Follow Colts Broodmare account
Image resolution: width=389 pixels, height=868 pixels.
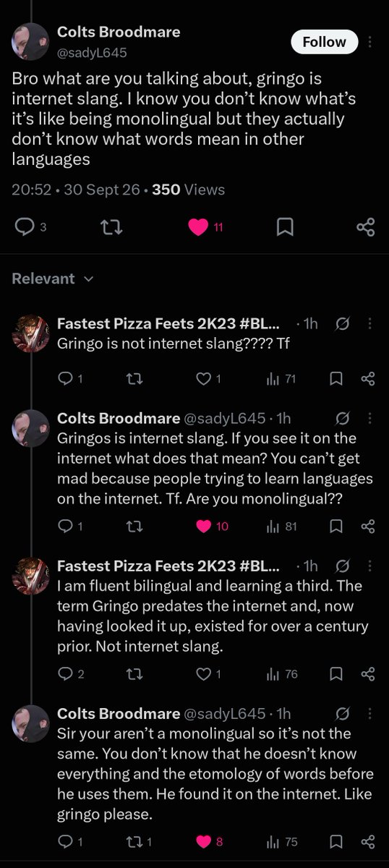(324, 42)
